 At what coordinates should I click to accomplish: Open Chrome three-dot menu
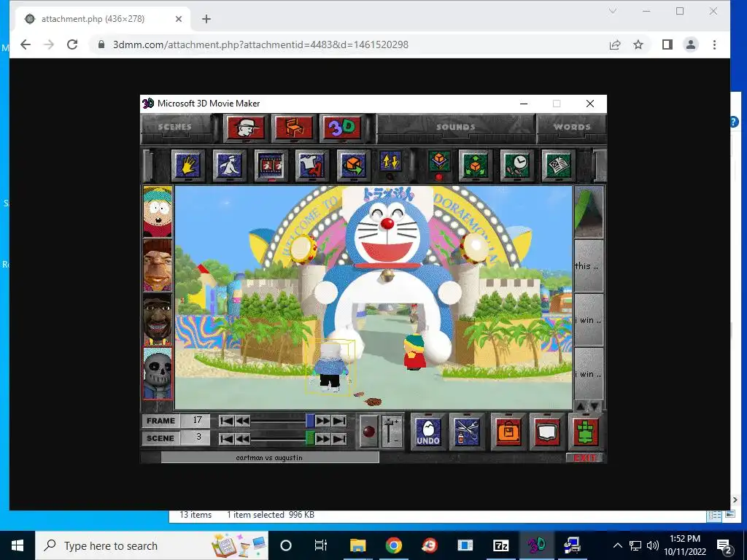(x=714, y=44)
